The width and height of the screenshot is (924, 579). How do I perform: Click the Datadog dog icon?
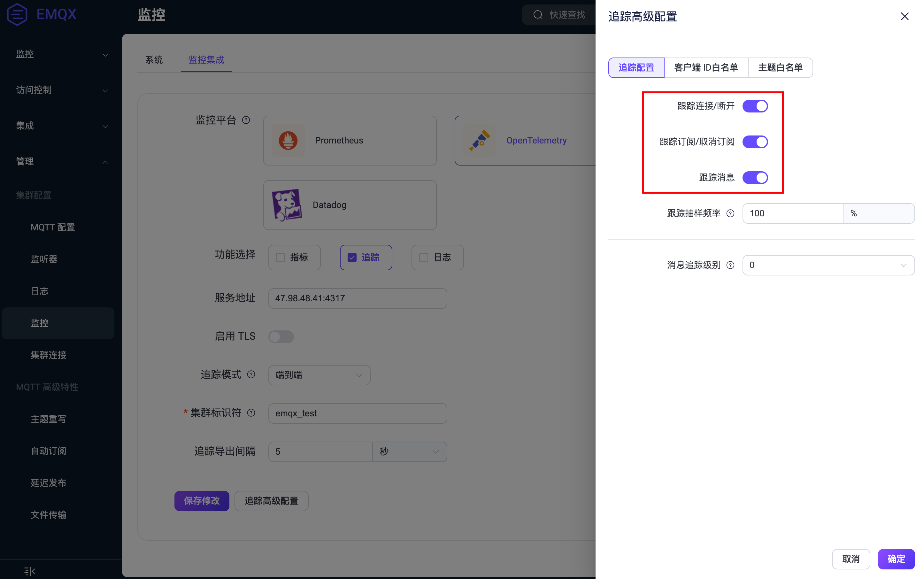tap(287, 205)
